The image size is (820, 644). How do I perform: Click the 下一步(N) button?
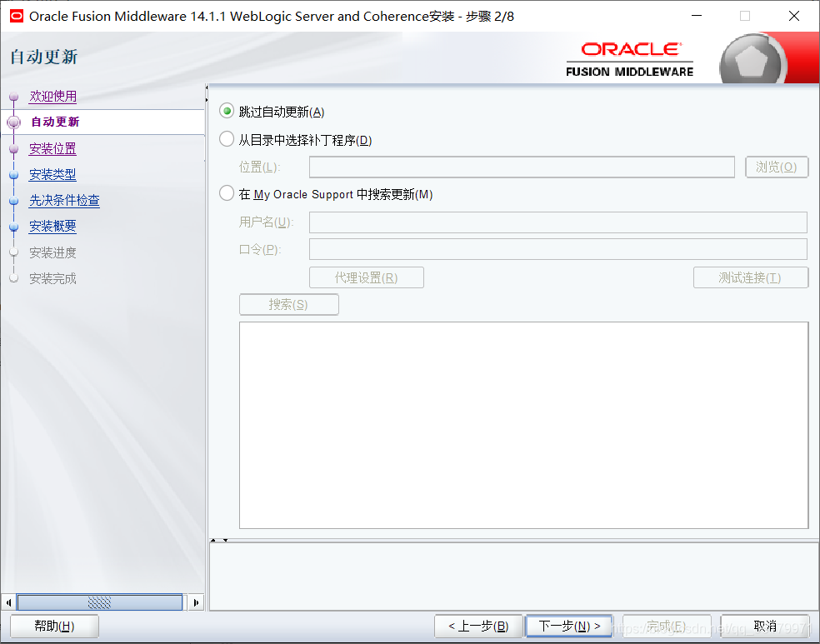[x=569, y=626]
